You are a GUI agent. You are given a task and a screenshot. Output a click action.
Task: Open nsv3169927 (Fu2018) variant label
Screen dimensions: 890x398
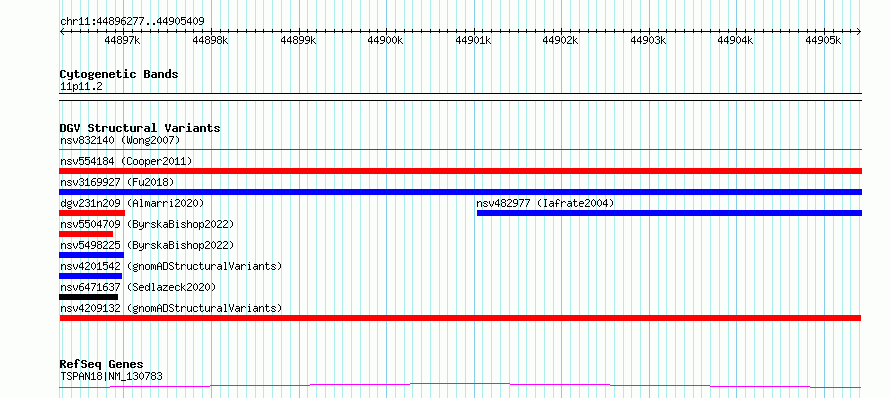pyautogui.click(x=117, y=182)
